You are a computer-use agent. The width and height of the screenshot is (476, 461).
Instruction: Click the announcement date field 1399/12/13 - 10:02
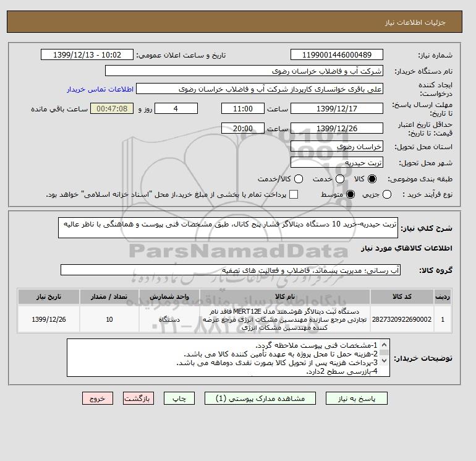coord(87,54)
